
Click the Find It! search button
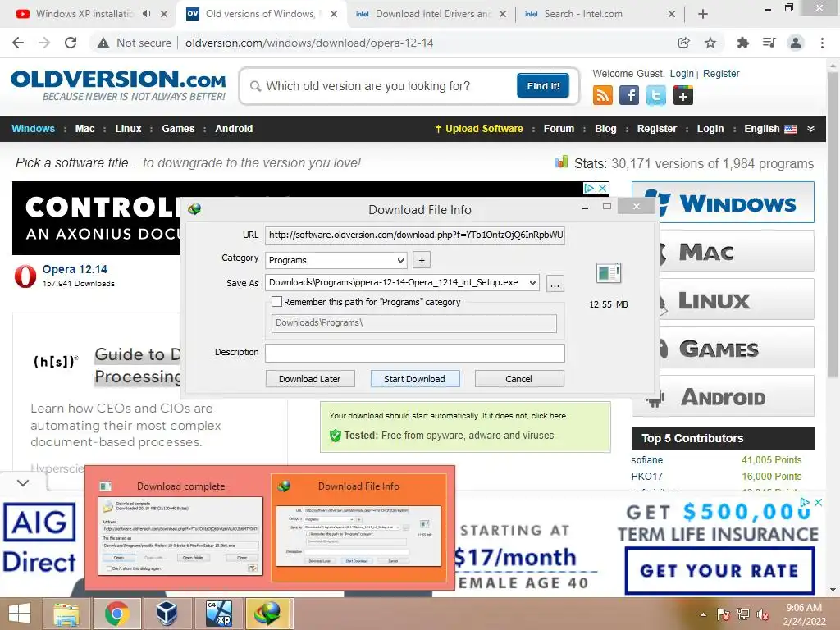(543, 85)
